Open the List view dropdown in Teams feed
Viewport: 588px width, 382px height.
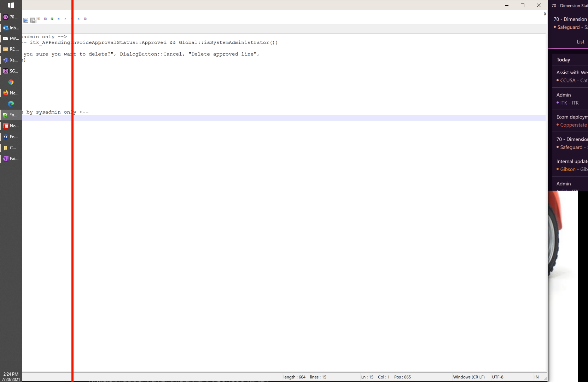click(580, 41)
